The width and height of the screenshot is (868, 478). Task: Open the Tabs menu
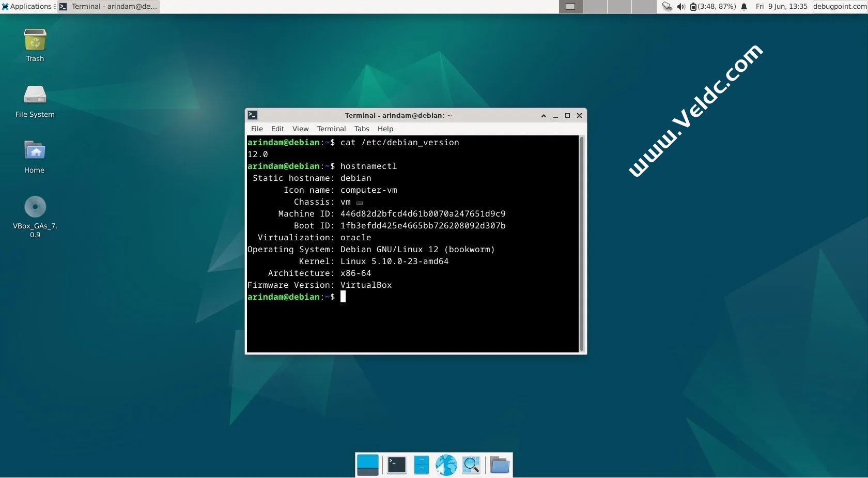(362, 129)
